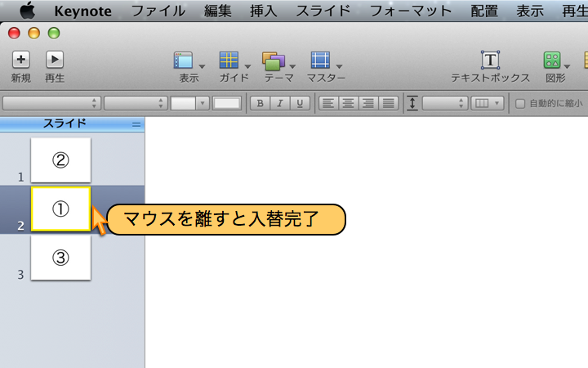Open the Keynote application menu
Screen dimensions: 588x368
82,11
